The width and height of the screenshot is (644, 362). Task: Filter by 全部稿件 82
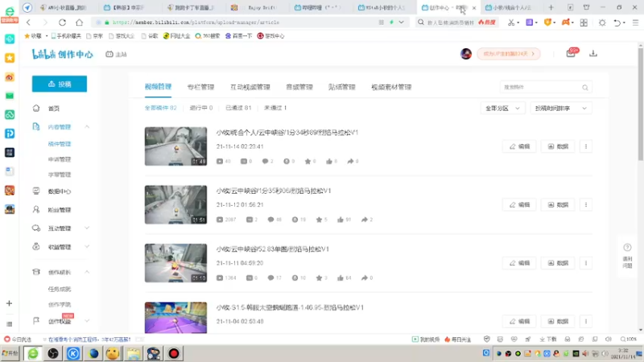coord(160,108)
